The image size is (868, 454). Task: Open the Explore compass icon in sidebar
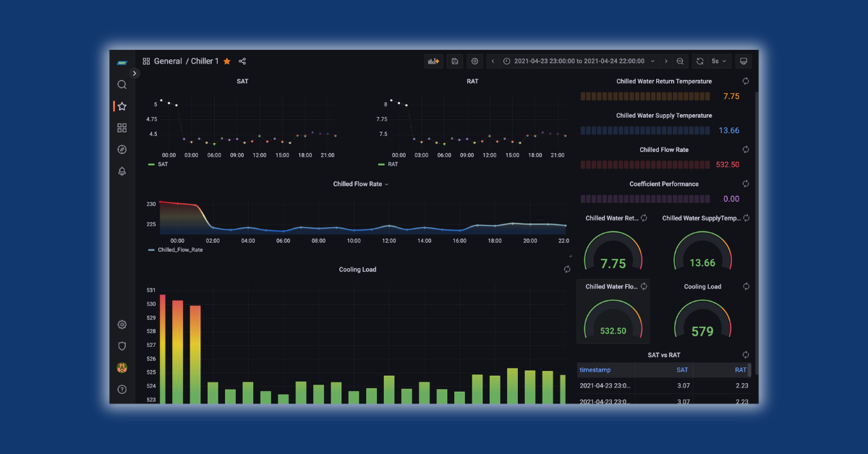(x=122, y=150)
